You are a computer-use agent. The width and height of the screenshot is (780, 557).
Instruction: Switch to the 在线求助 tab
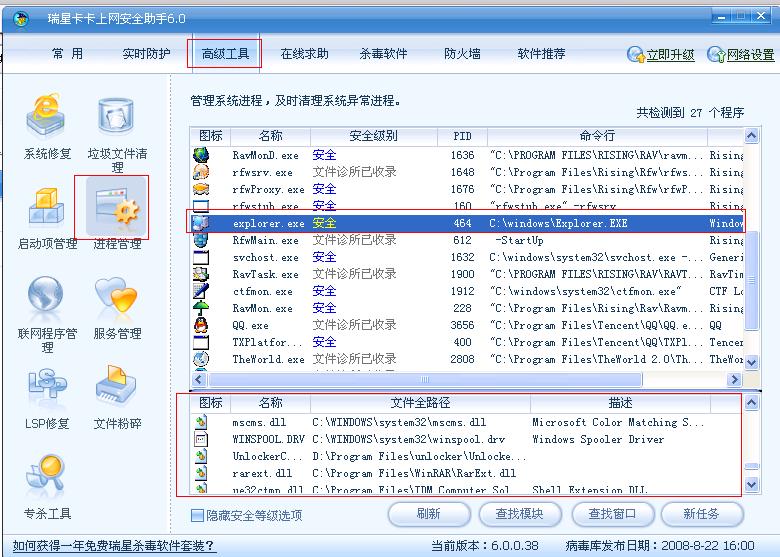(304, 54)
